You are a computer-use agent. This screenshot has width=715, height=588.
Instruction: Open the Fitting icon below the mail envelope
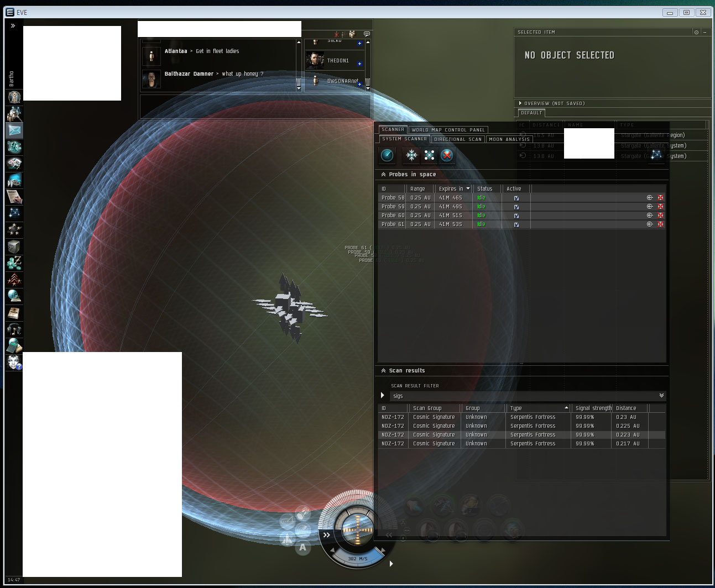[14, 147]
